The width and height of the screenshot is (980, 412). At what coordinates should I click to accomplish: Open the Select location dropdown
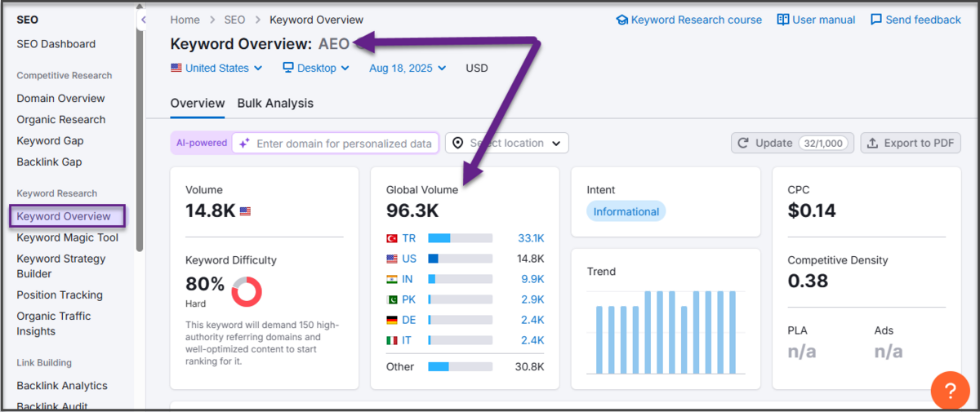[506, 143]
